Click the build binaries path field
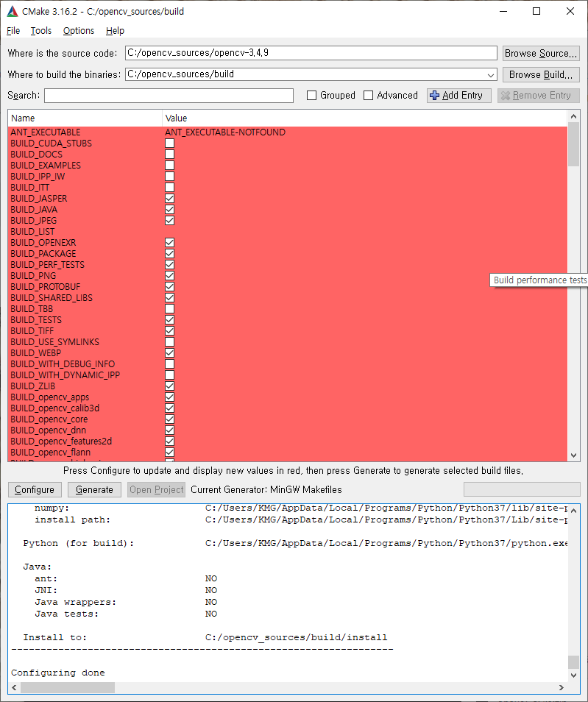 (311, 74)
